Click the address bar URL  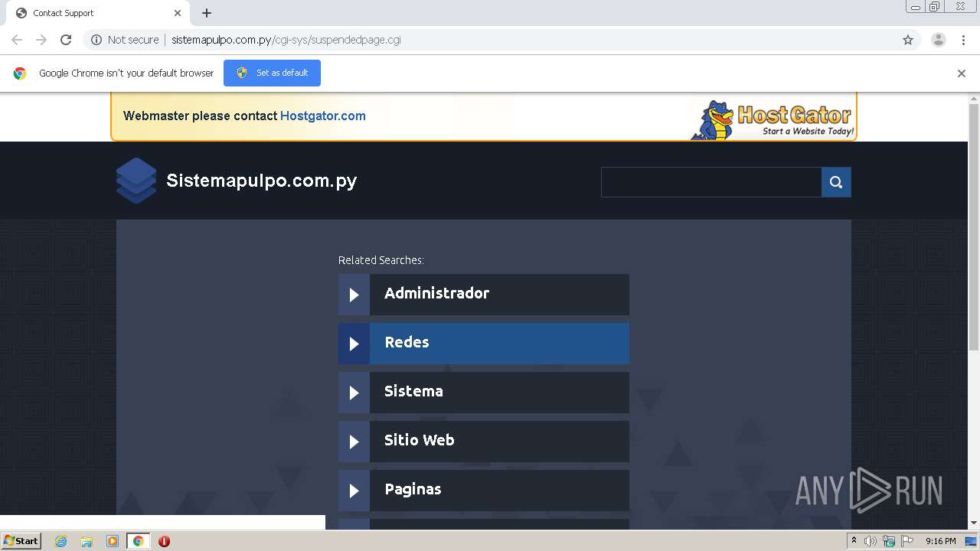click(x=286, y=40)
